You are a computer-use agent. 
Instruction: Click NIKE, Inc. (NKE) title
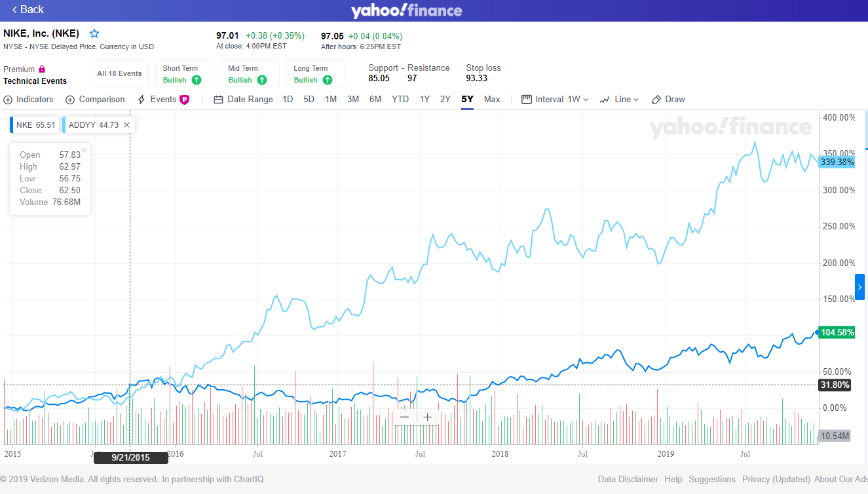click(41, 33)
